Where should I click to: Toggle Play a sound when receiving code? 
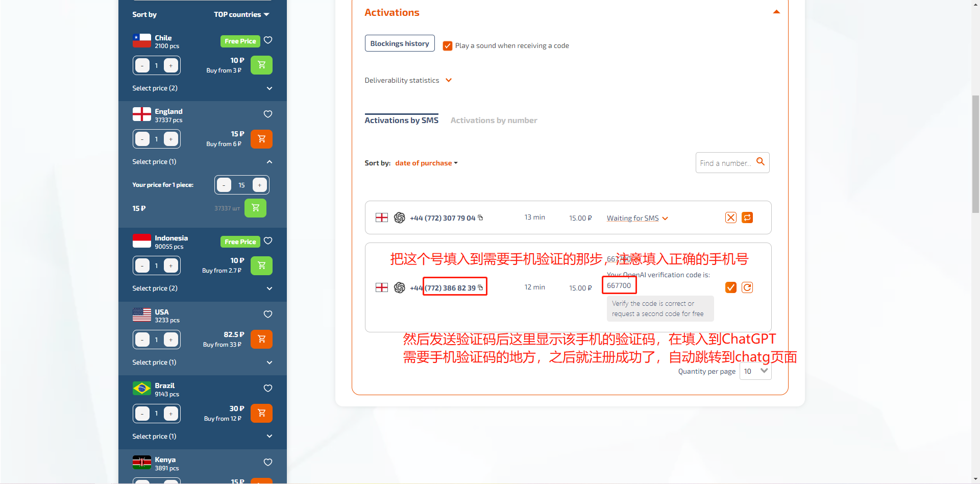(448, 46)
